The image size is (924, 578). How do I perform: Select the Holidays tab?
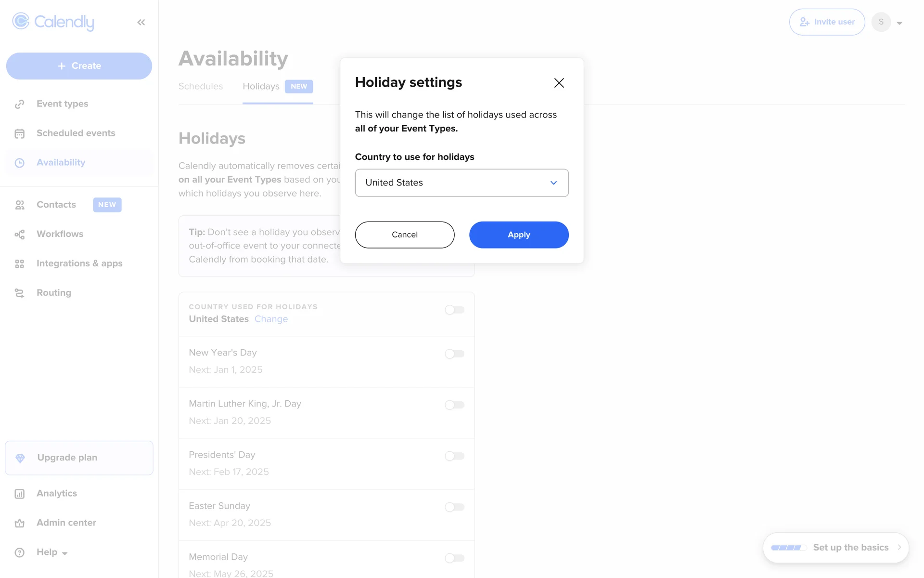[x=261, y=86]
